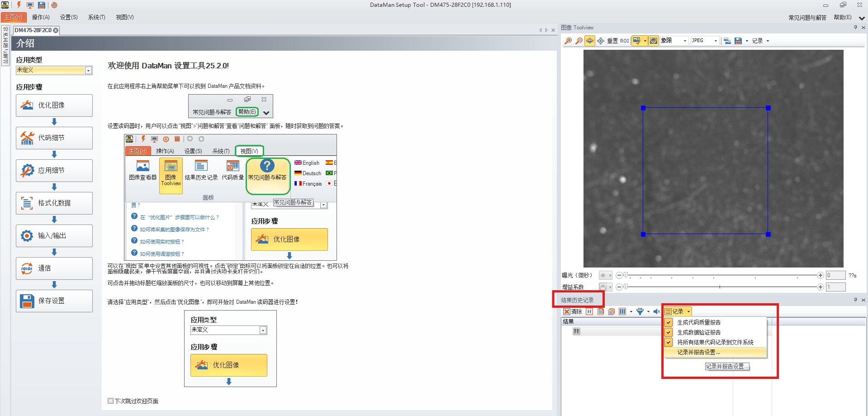Toggle the image overlay check button in Toolview

tap(654, 41)
